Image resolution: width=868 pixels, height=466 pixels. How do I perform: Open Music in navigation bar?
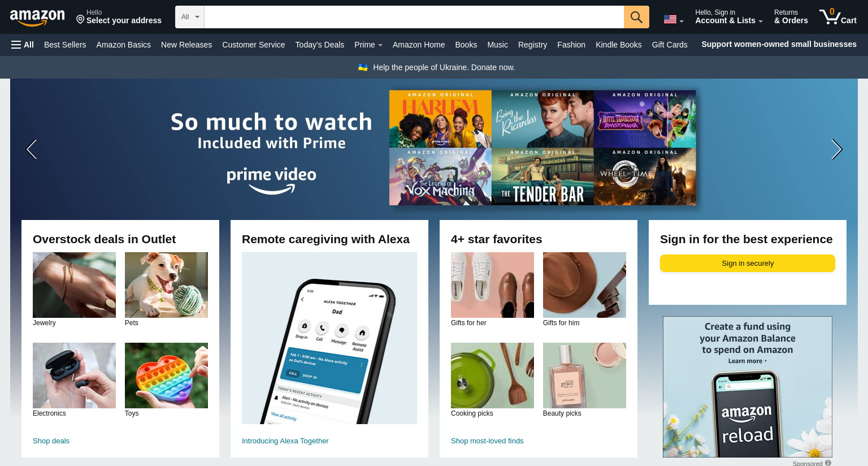tap(497, 45)
